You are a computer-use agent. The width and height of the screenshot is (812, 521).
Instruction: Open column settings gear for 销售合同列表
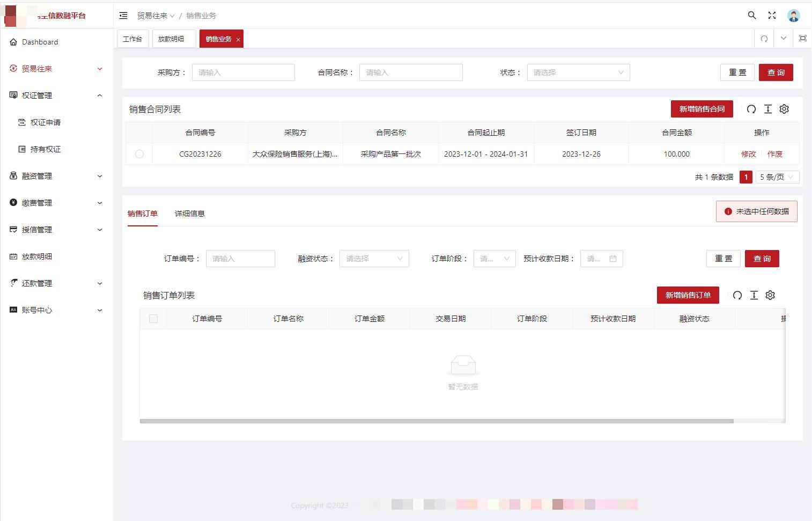[784, 109]
